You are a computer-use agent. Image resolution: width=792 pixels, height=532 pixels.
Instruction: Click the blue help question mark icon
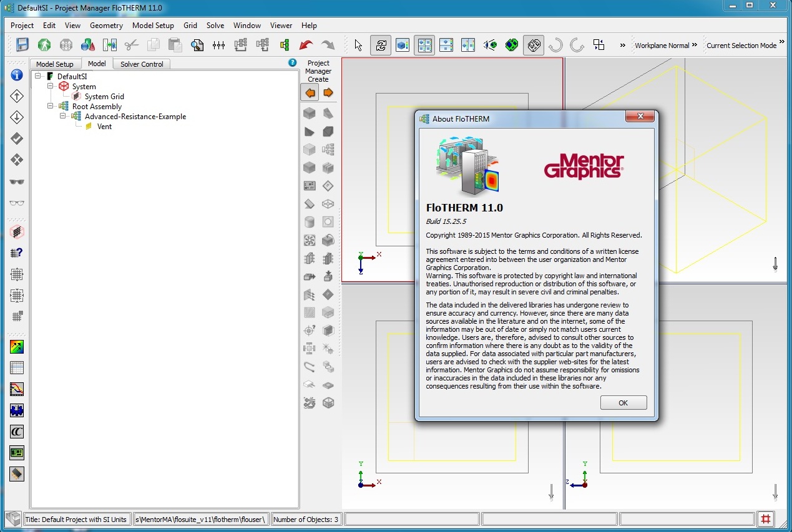pos(293,63)
